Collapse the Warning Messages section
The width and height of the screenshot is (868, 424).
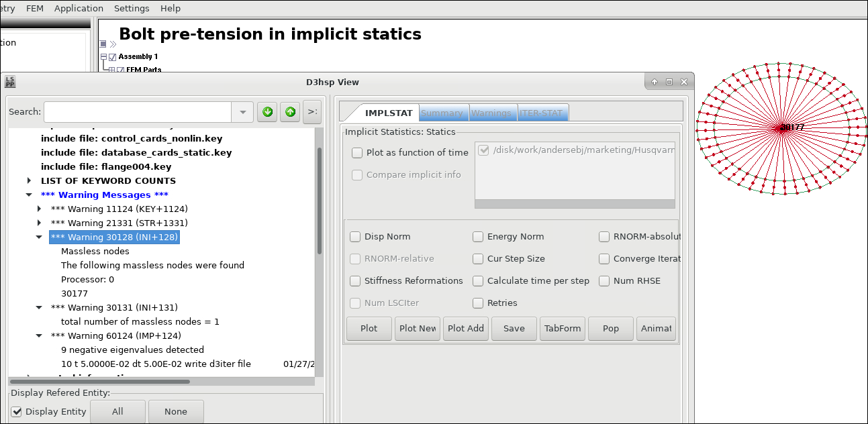coord(28,195)
